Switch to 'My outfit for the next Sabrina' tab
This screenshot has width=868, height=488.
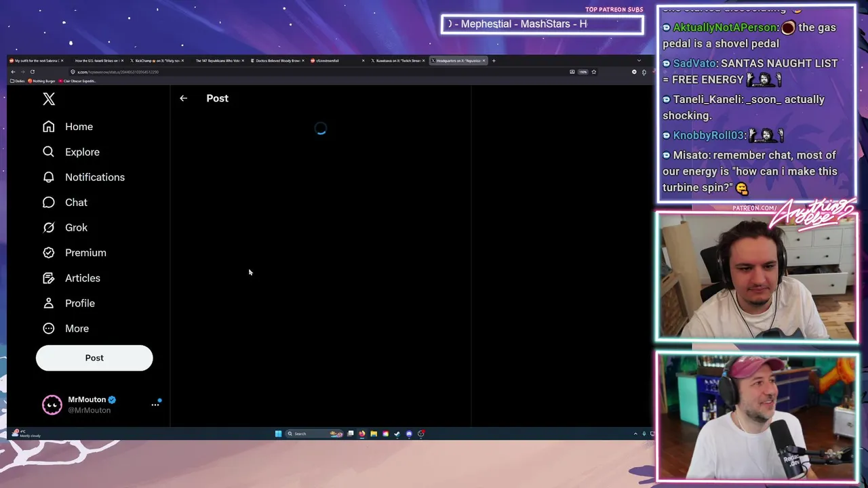37,61
